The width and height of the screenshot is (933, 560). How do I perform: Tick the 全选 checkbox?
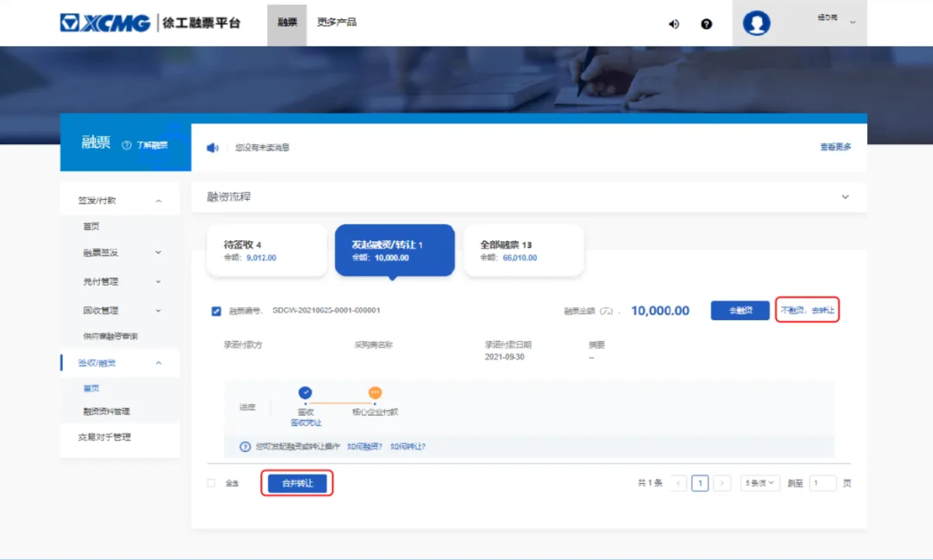(212, 483)
